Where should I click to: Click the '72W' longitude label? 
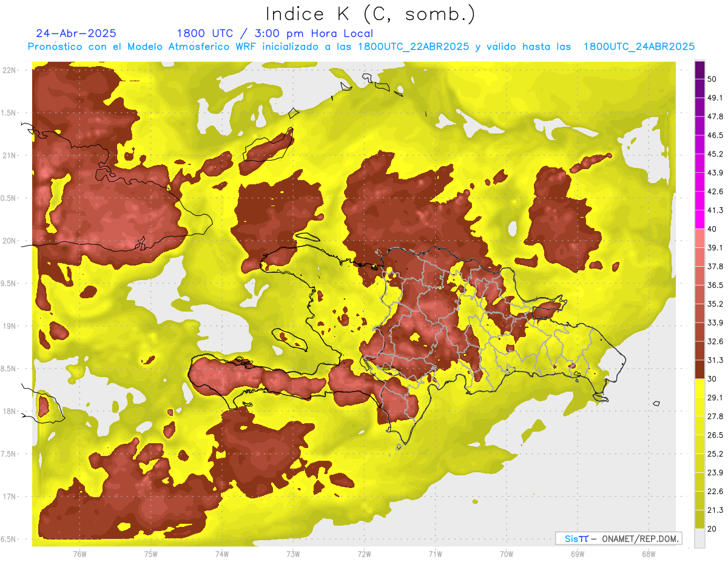point(364,554)
